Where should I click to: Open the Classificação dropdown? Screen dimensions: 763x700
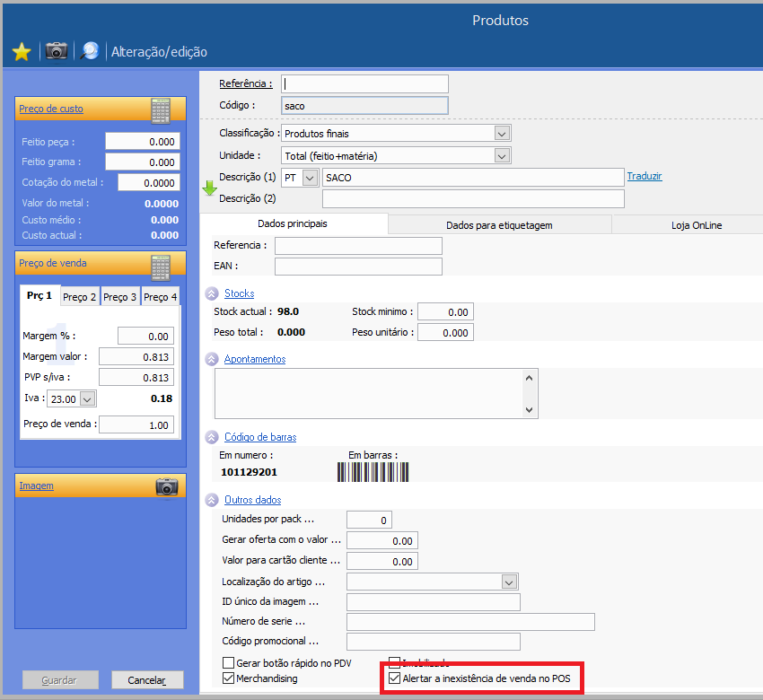pos(501,134)
